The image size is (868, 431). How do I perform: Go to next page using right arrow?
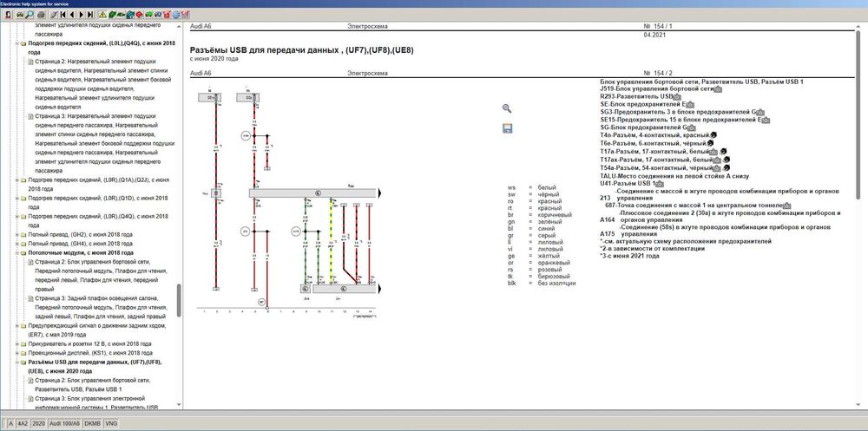(x=82, y=15)
